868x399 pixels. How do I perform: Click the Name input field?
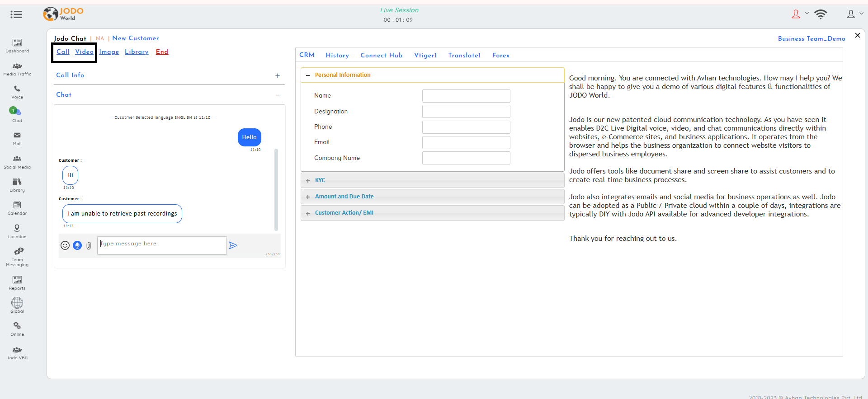pos(466,96)
